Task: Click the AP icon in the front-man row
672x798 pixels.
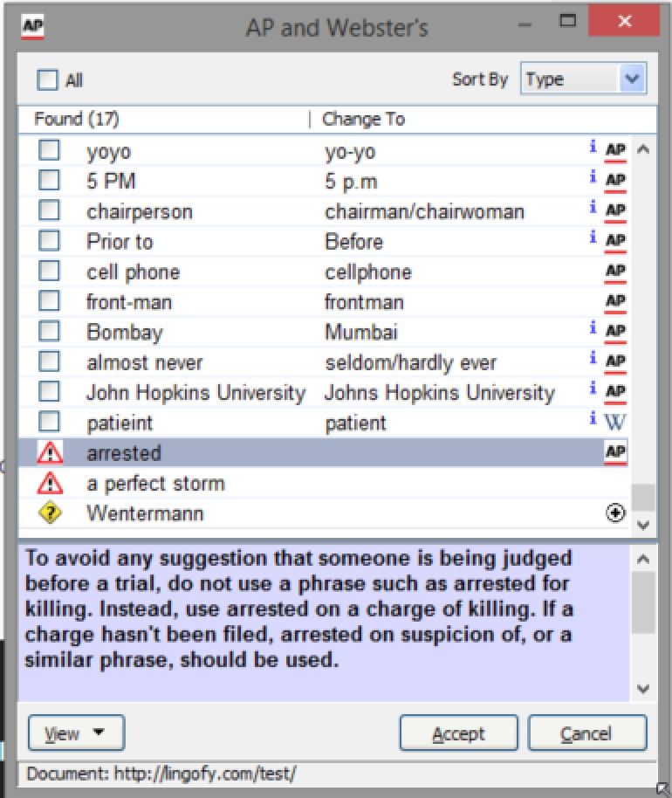Action: [x=615, y=302]
